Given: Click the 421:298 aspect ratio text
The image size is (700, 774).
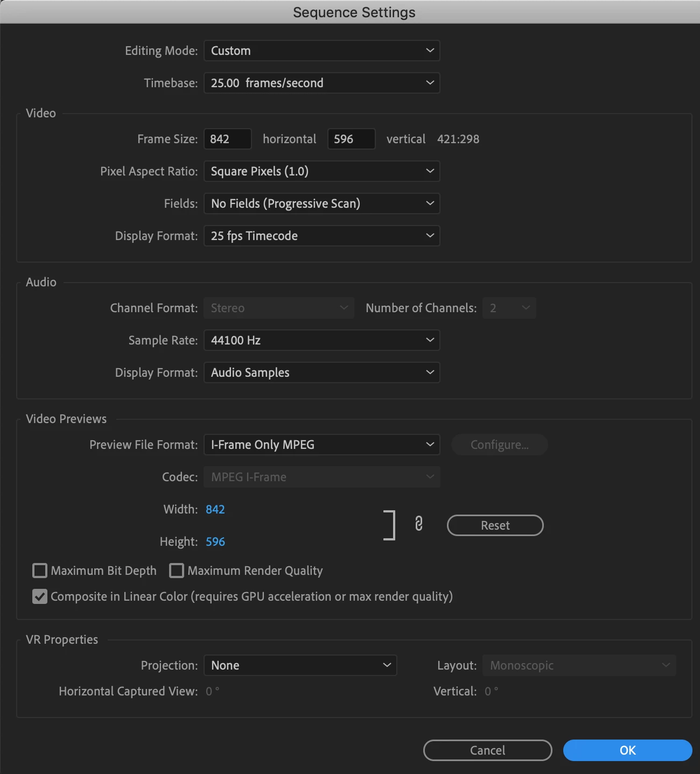Looking at the screenshot, I should pos(458,139).
